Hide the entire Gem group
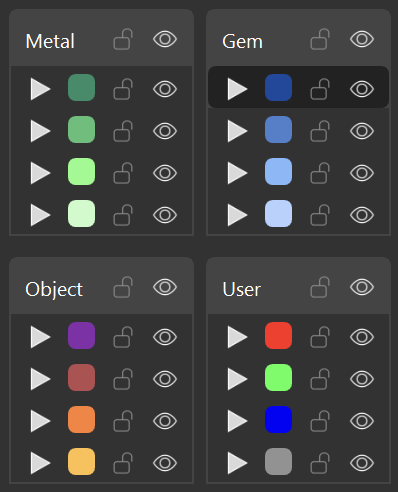The height and width of the screenshot is (492, 398). pos(362,39)
